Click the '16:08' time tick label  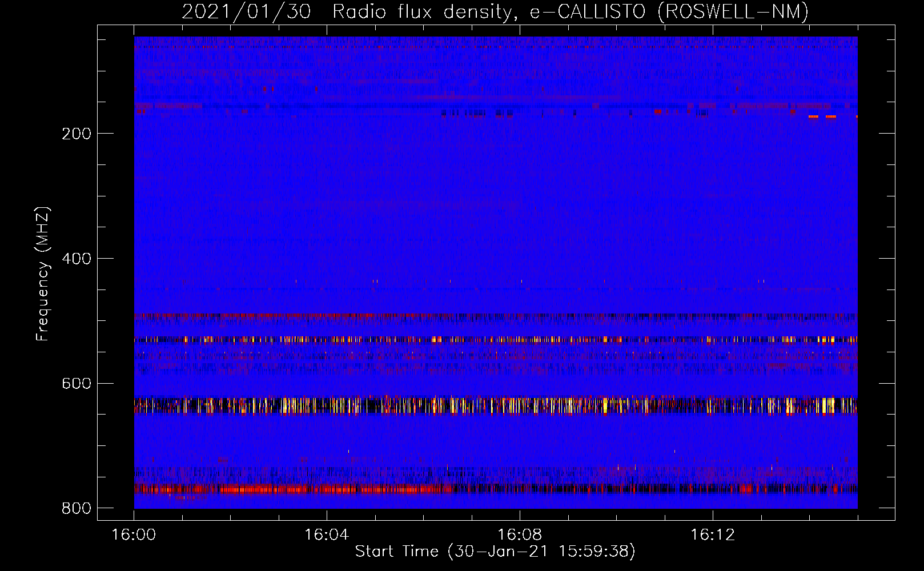[x=520, y=535]
